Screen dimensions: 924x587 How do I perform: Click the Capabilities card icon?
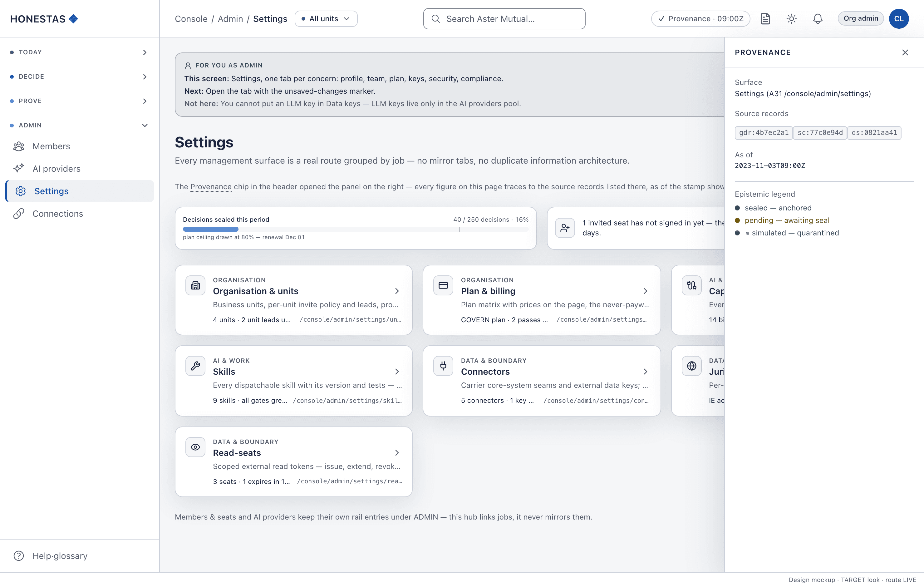tap(691, 285)
